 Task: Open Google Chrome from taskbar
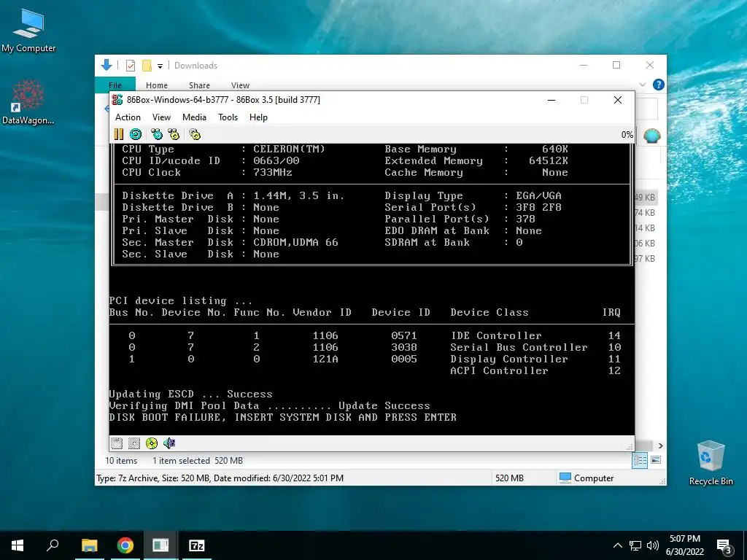coord(125,545)
